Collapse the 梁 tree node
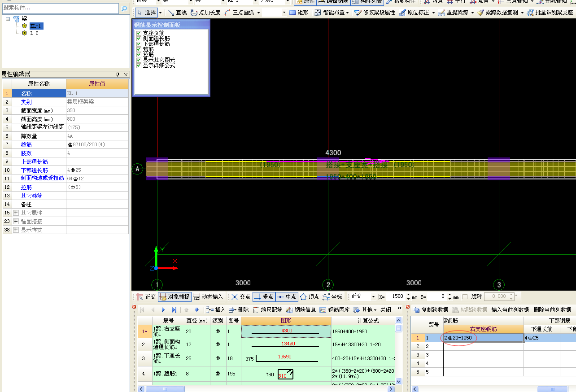The width and height of the screenshot is (576, 392). tap(8, 19)
